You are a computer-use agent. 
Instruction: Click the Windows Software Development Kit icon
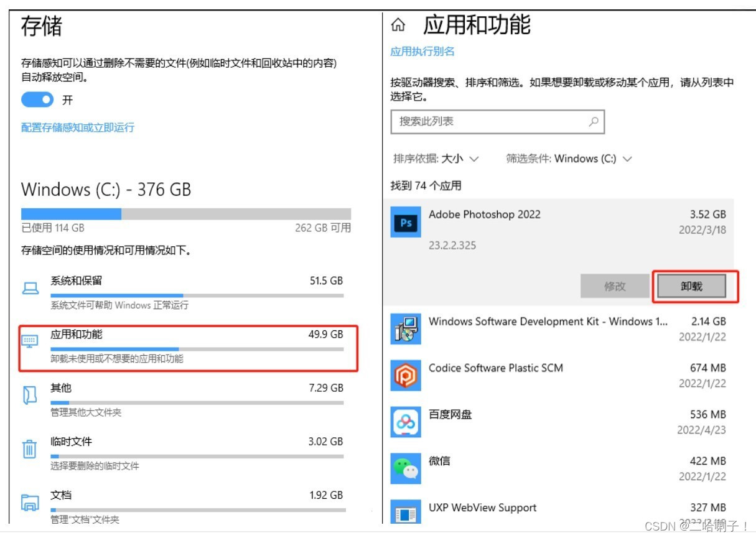click(x=405, y=330)
